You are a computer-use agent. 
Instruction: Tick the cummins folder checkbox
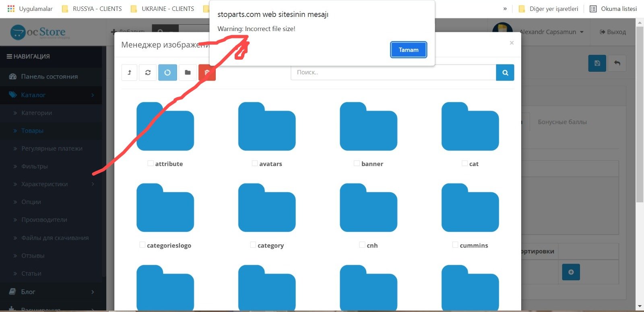[455, 245]
